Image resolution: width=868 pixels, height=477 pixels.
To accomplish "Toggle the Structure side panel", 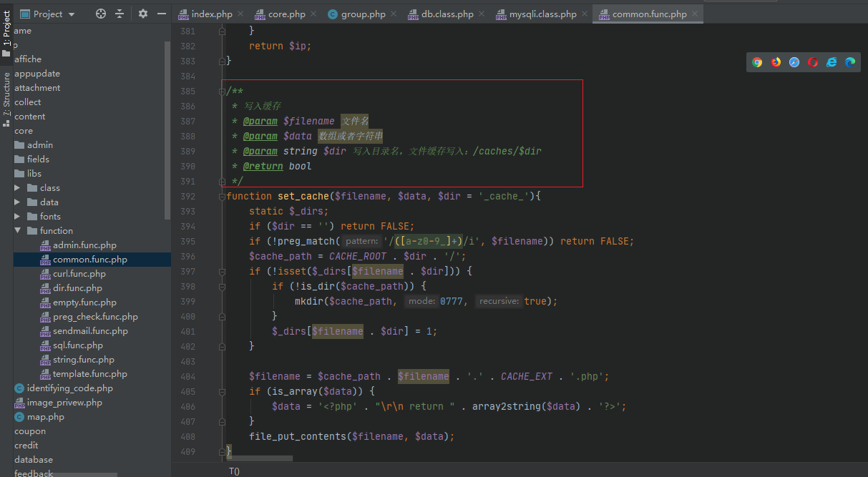I will [x=6, y=94].
